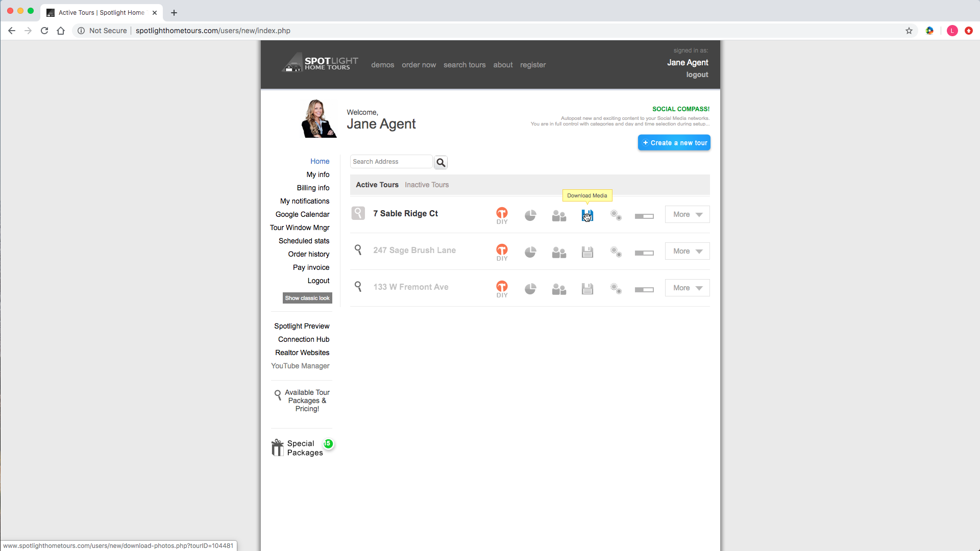Open gears settings icon for 247 Sage Brush Lane

[x=616, y=252]
